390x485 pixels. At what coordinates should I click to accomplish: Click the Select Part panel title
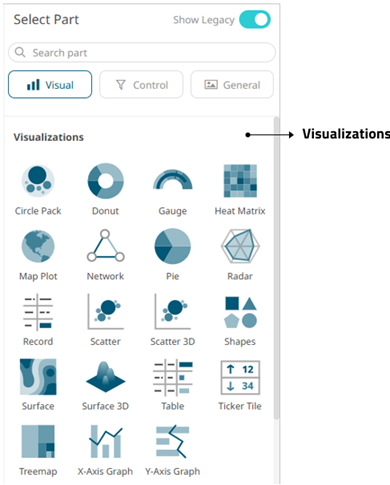46,20
